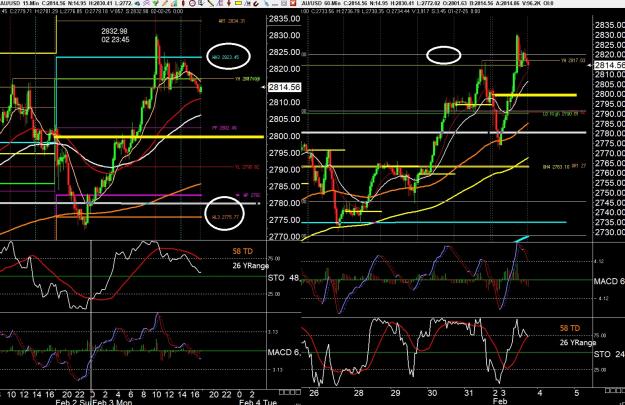Click 2730.00 on the 60 Min price axis
The height and width of the screenshot is (405, 625).
pos(609,232)
